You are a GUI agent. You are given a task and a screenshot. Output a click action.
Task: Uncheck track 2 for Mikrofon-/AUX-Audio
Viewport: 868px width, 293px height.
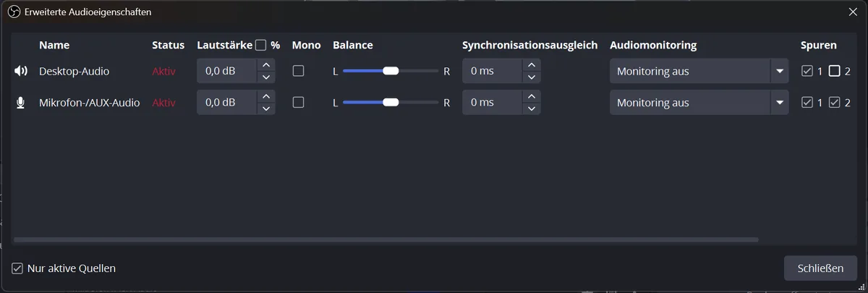[835, 103]
